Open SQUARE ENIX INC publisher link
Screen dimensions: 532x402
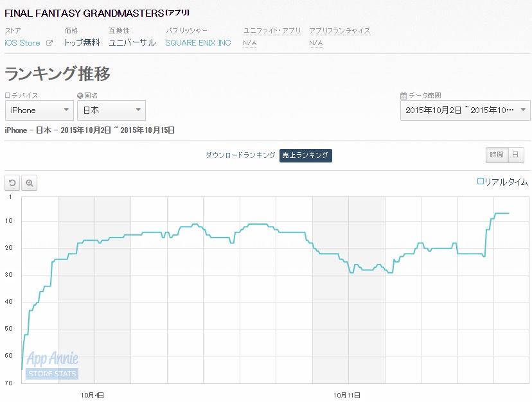click(x=198, y=43)
